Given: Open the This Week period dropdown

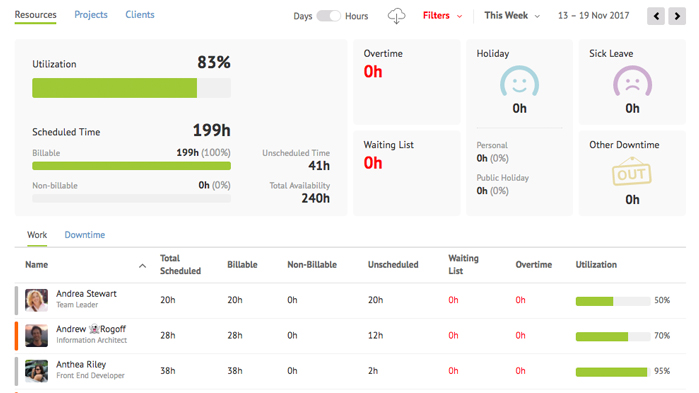Looking at the screenshot, I should point(512,16).
